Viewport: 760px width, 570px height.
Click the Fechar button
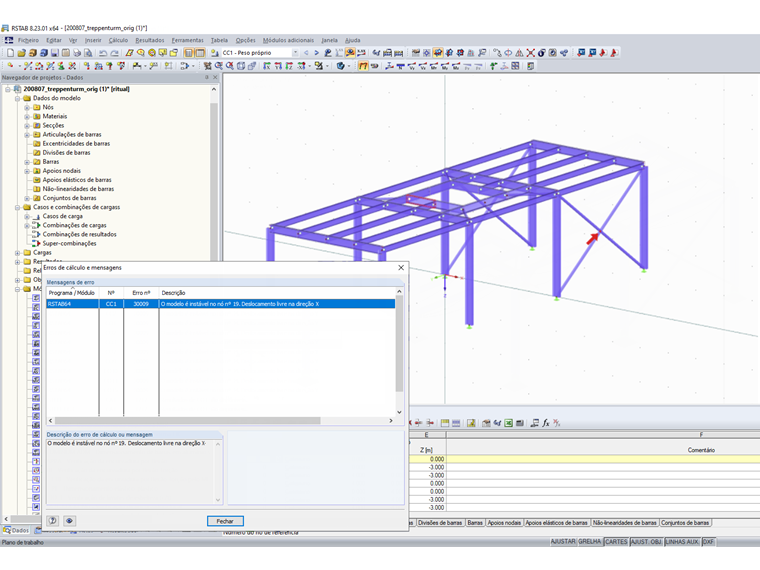225,521
